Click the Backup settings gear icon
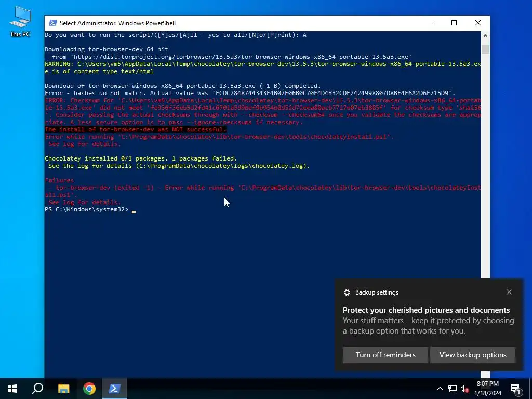The height and width of the screenshot is (399, 532). pyautogui.click(x=347, y=292)
